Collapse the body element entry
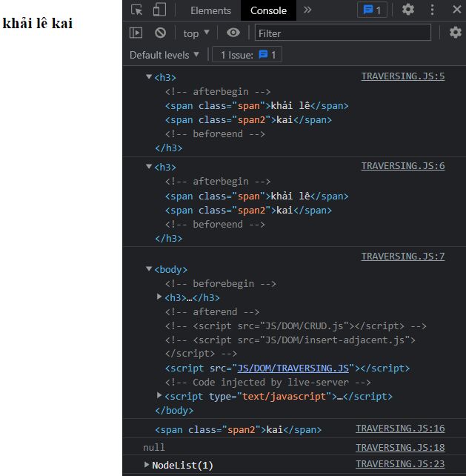Screen dimensions: 466x476 click(149, 268)
